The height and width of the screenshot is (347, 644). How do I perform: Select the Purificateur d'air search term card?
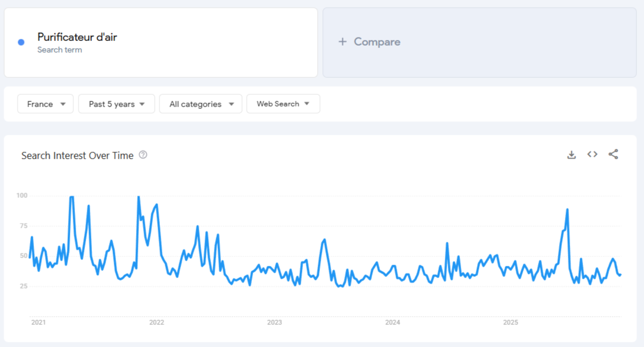pos(161,42)
